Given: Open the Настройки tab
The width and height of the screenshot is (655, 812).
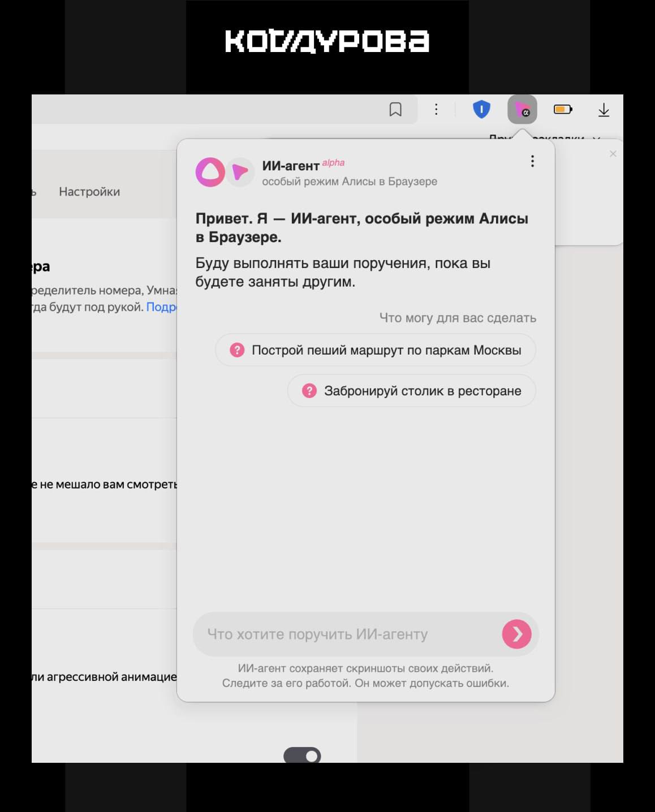Looking at the screenshot, I should pyautogui.click(x=89, y=192).
